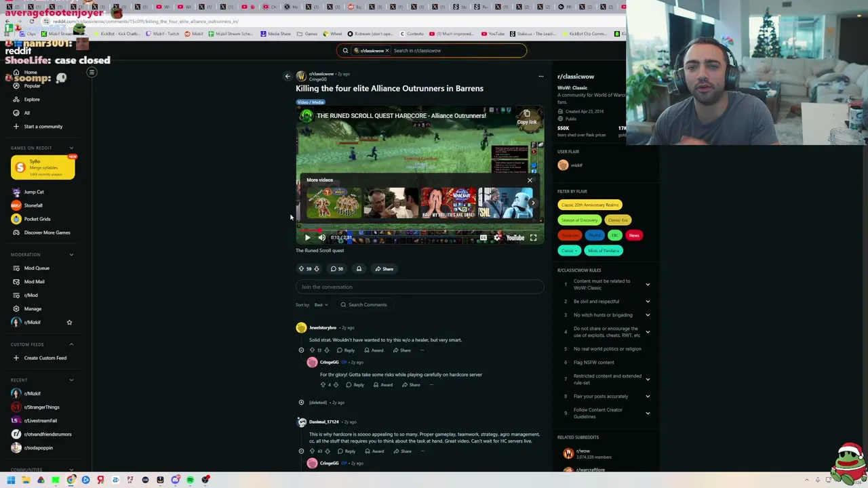Open r/LivestreamFail from Recent

coord(41,421)
